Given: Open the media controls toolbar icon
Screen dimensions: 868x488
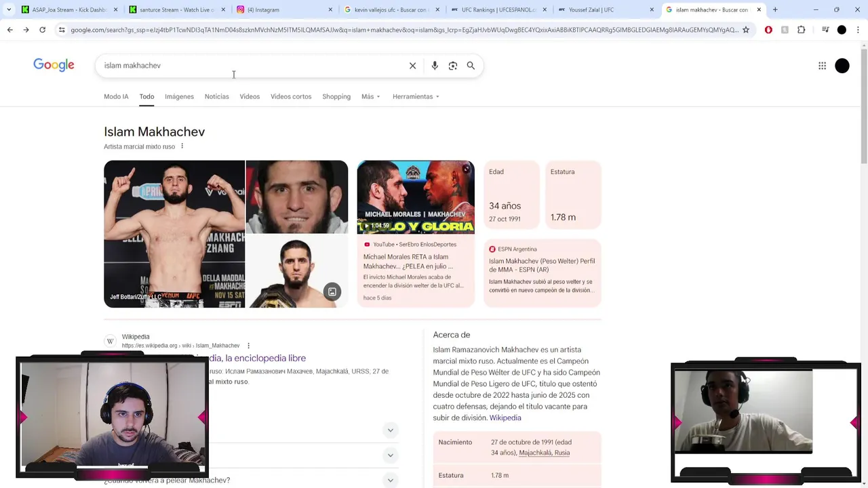Looking at the screenshot, I should [x=825, y=30].
